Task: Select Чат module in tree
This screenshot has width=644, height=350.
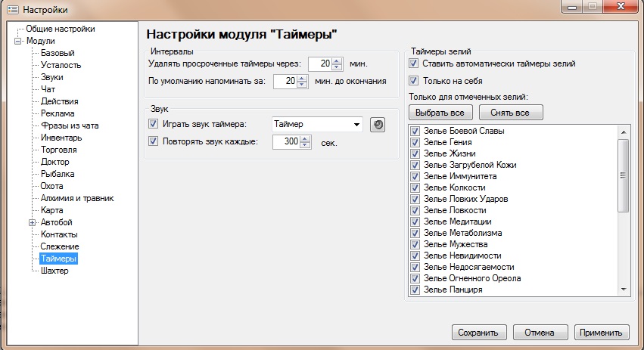Action: click(x=48, y=89)
